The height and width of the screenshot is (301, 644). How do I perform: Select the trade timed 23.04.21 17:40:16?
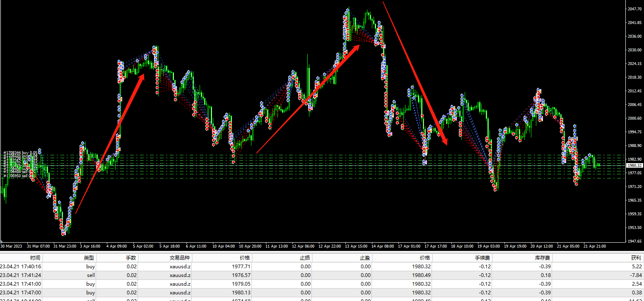pyautogui.click(x=322, y=267)
